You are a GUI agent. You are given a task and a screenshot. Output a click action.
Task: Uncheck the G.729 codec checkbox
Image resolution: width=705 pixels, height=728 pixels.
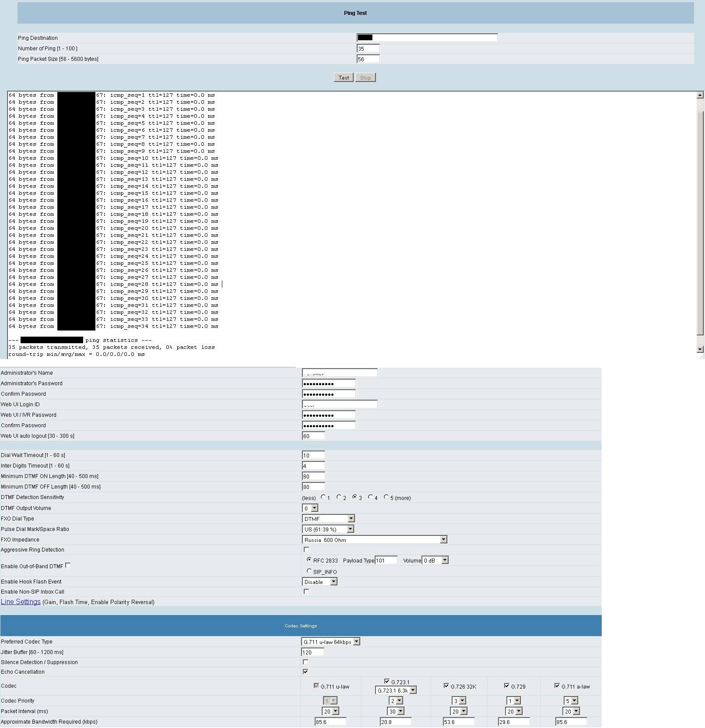coord(507,686)
